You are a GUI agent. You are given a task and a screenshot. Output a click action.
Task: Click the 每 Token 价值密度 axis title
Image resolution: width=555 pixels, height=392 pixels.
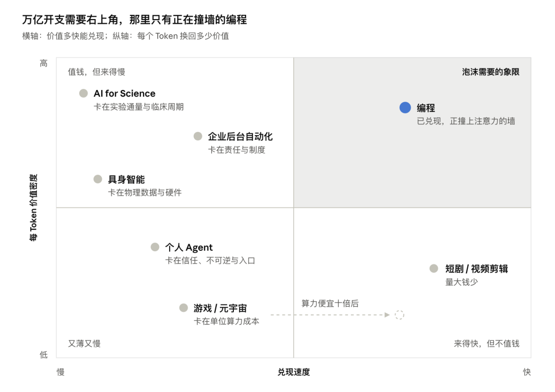tap(33, 208)
